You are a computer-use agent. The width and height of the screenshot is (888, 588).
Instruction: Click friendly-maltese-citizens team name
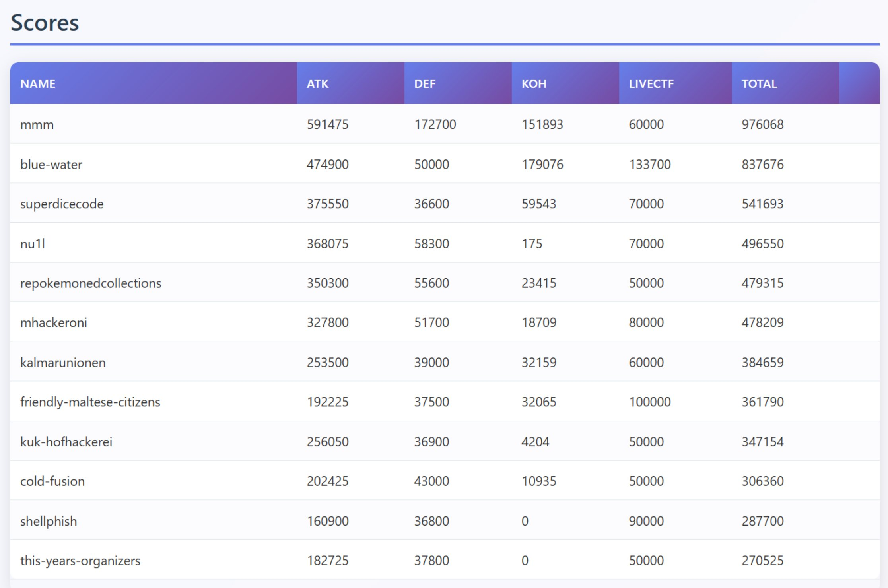[90, 402]
